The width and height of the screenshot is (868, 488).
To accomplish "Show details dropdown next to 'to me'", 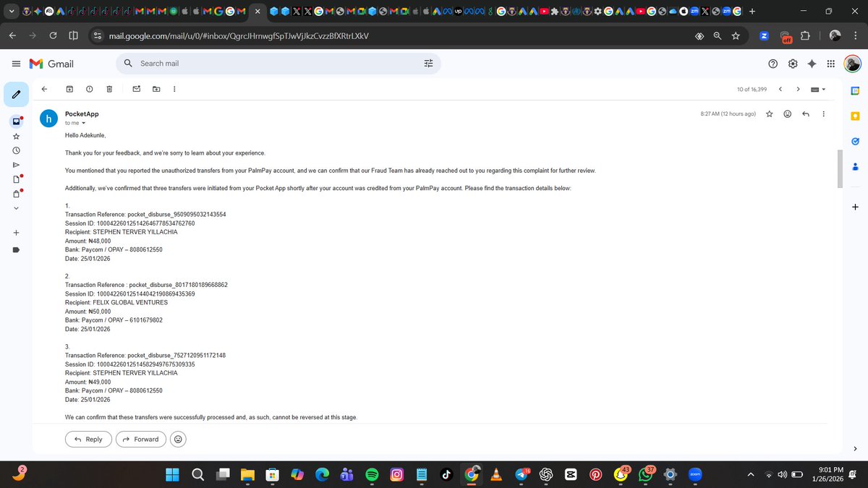I will 83,124.
